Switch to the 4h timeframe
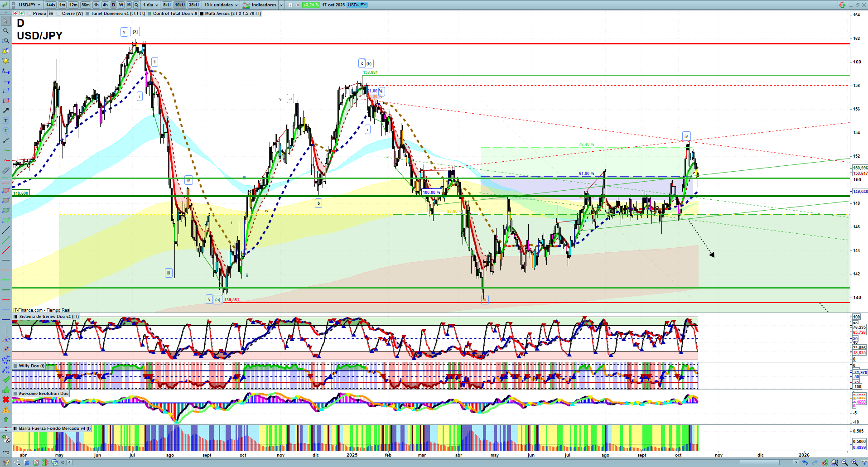 click(x=106, y=5)
